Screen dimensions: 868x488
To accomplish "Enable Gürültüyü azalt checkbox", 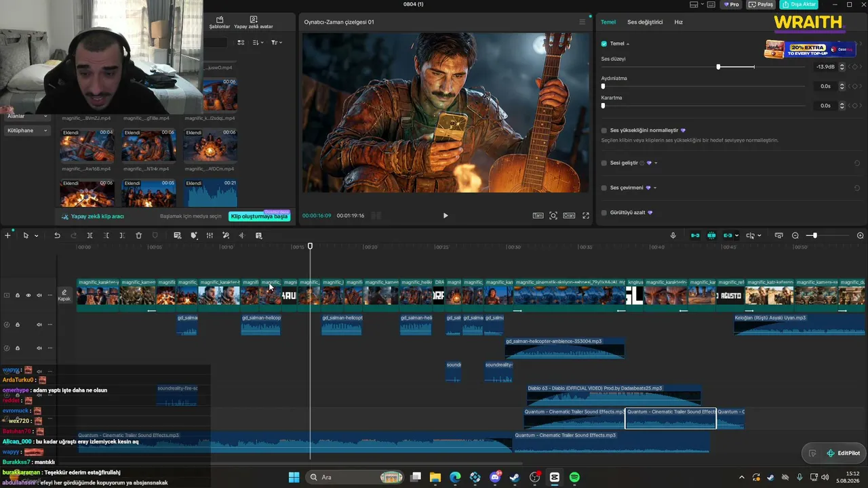I will click(604, 213).
